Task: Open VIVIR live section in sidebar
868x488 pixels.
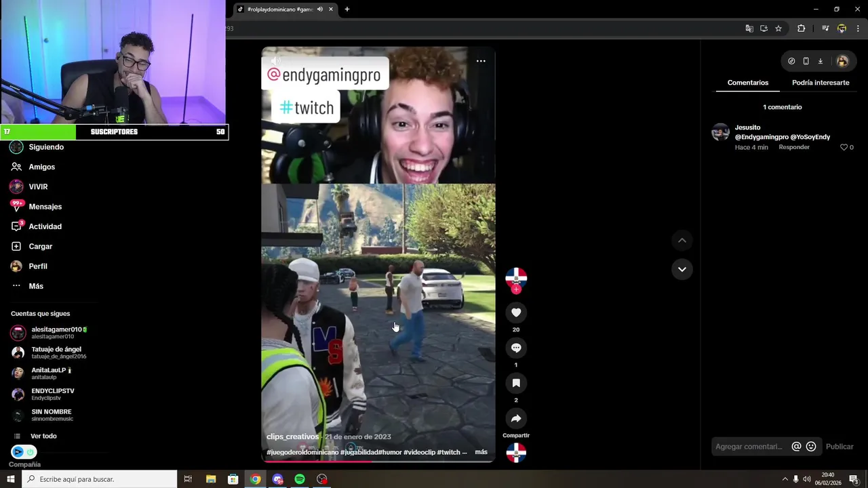Action: pyautogui.click(x=30, y=186)
